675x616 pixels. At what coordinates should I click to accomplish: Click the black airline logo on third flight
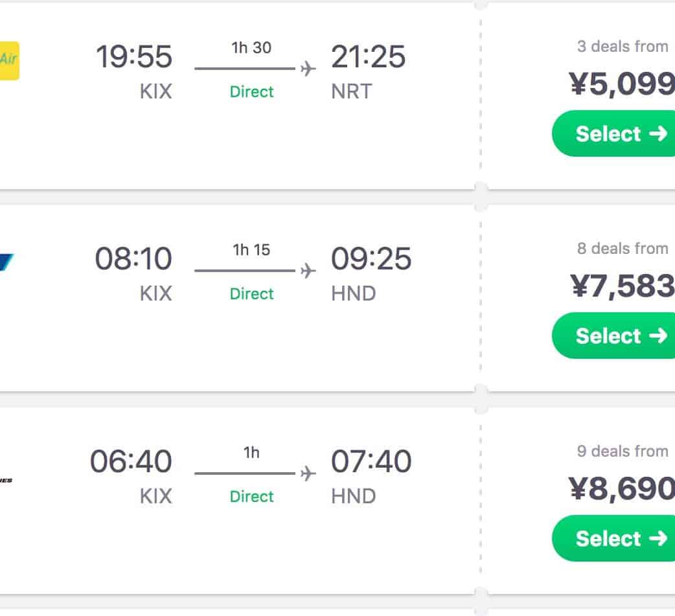pos(6,480)
